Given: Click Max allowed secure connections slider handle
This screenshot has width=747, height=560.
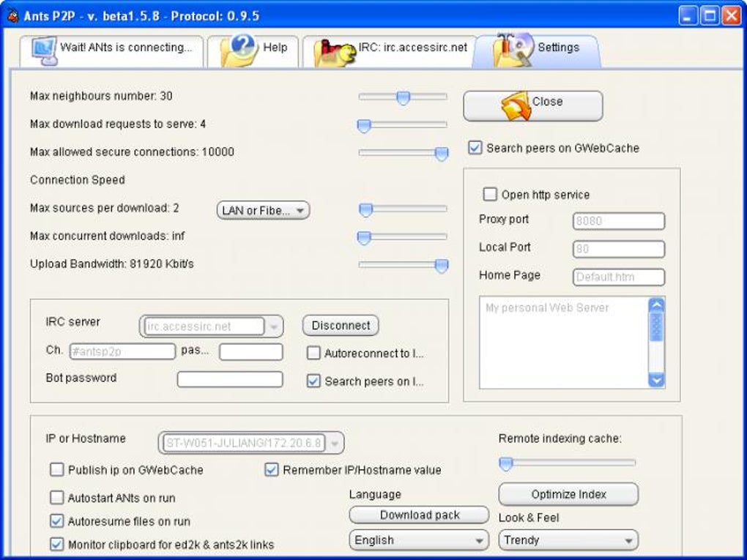Looking at the screenshot, I should (x=442, y=154).
